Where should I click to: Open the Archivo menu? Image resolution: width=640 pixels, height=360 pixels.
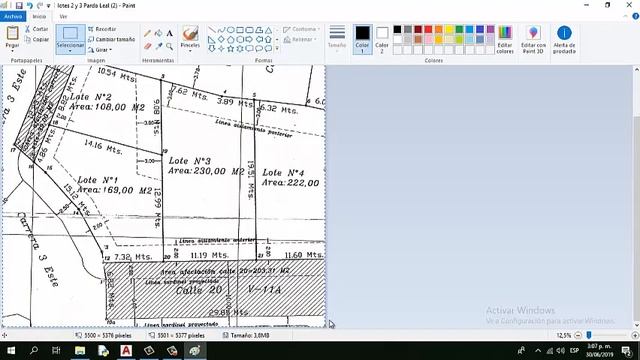13,16
